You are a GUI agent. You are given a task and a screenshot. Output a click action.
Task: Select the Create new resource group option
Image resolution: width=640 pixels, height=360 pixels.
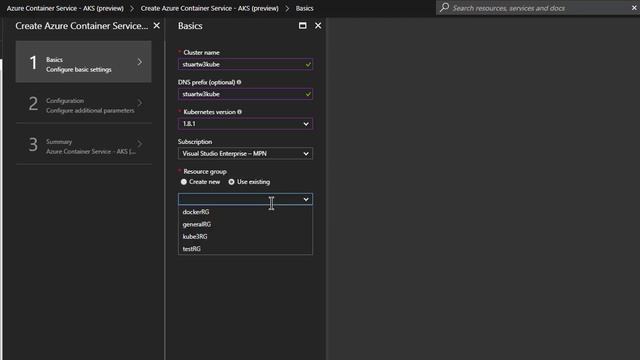(x=184, y=182)
